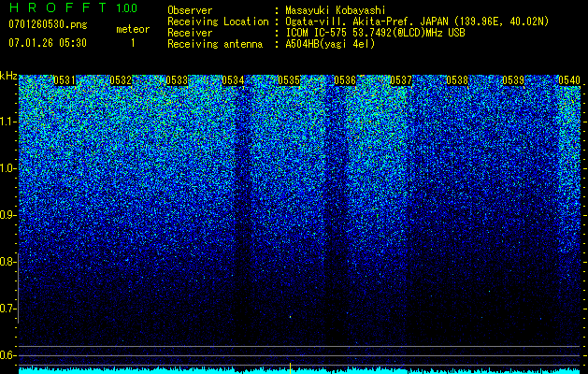
Task: Click the Observer label
Action: pyautogui.click(x=190, y=10)
